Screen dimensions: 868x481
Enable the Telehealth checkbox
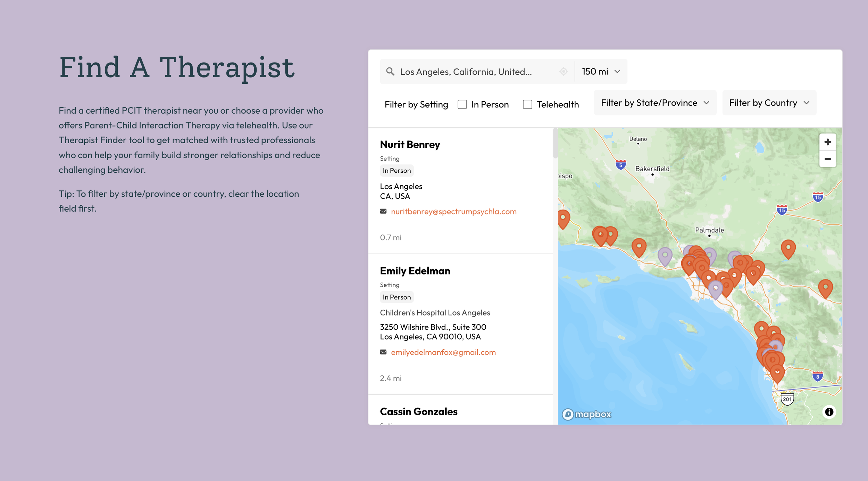[x=527, y=105]
